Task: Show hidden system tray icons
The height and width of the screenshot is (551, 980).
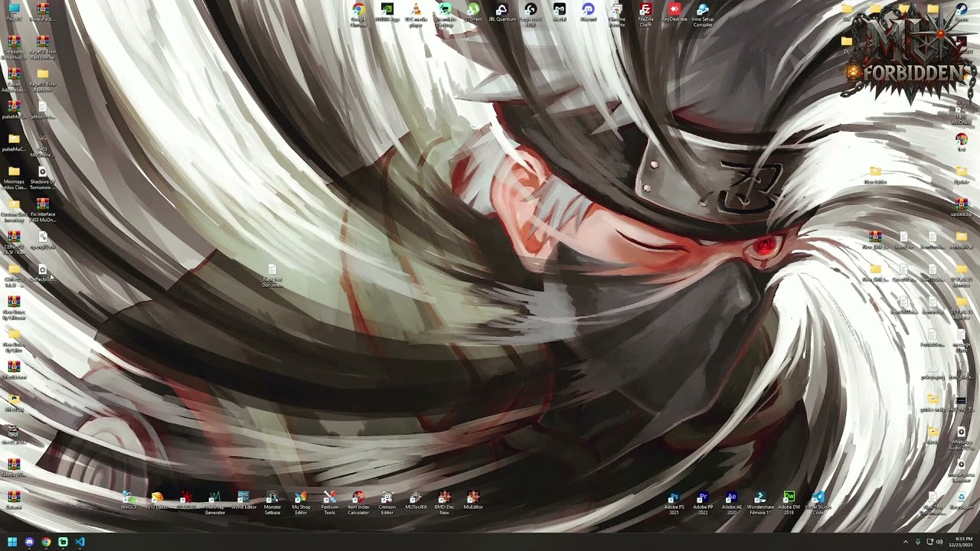Action: click(x=905, y=542)
